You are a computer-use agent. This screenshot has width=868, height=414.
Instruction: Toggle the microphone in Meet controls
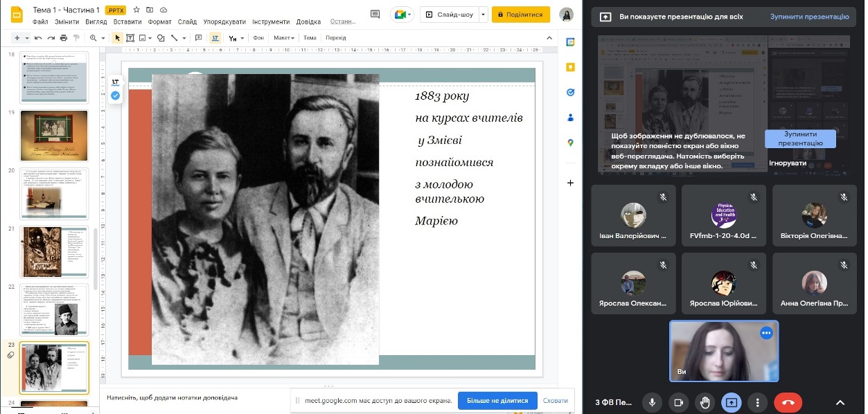[x=651, y=402]
